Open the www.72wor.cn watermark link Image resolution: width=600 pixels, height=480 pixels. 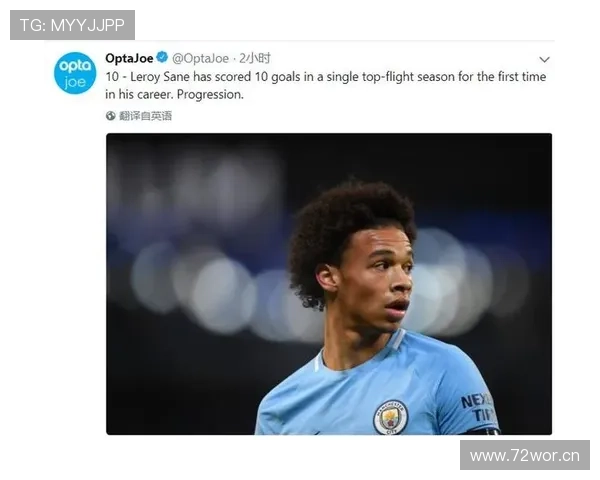coord(525,455)
